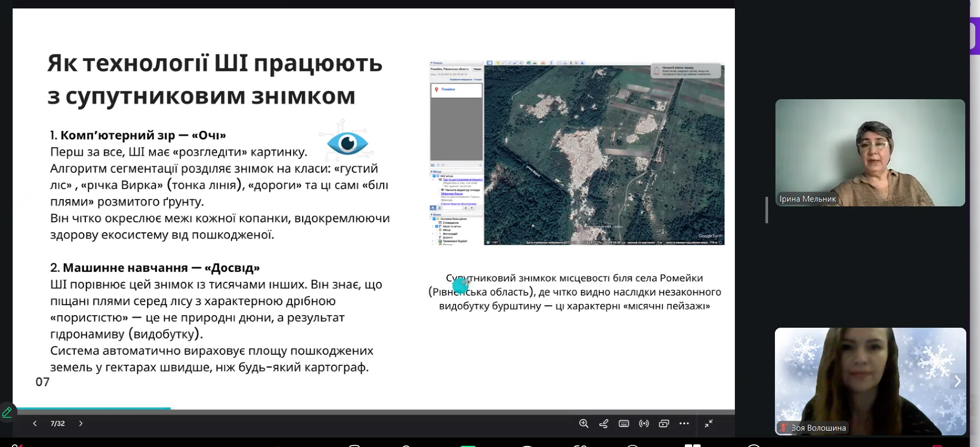The image size is (980, 447).
Task: Click the muted microphone icon for Зоя Волошина
Action: [x=784, y=428]
